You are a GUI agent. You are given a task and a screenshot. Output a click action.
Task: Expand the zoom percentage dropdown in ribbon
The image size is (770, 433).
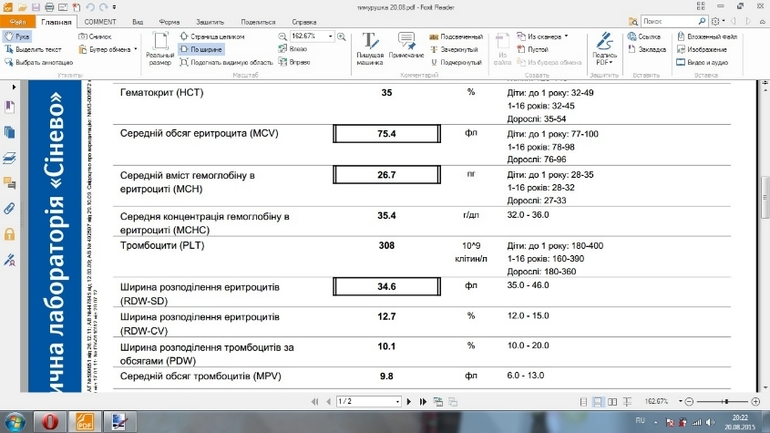point(329,36)
